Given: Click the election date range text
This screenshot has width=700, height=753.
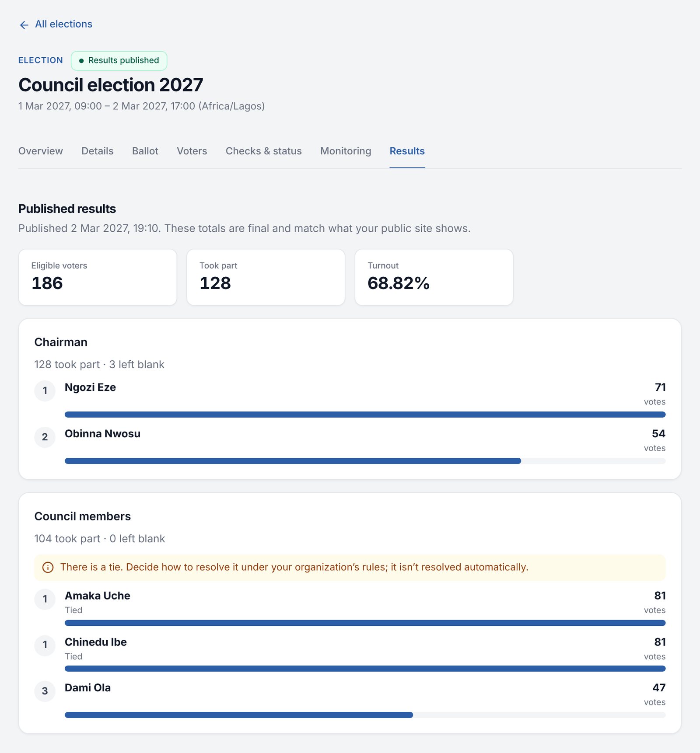Looking at the screenshot, I should [141, 106].
